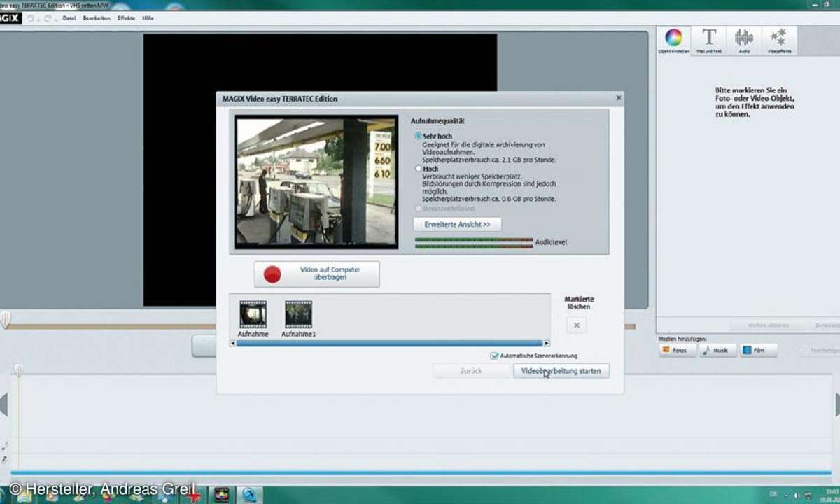Click the scrollbar right arrow in recordings list
This screenshot has height=504, width=840.
pos(547,343)
